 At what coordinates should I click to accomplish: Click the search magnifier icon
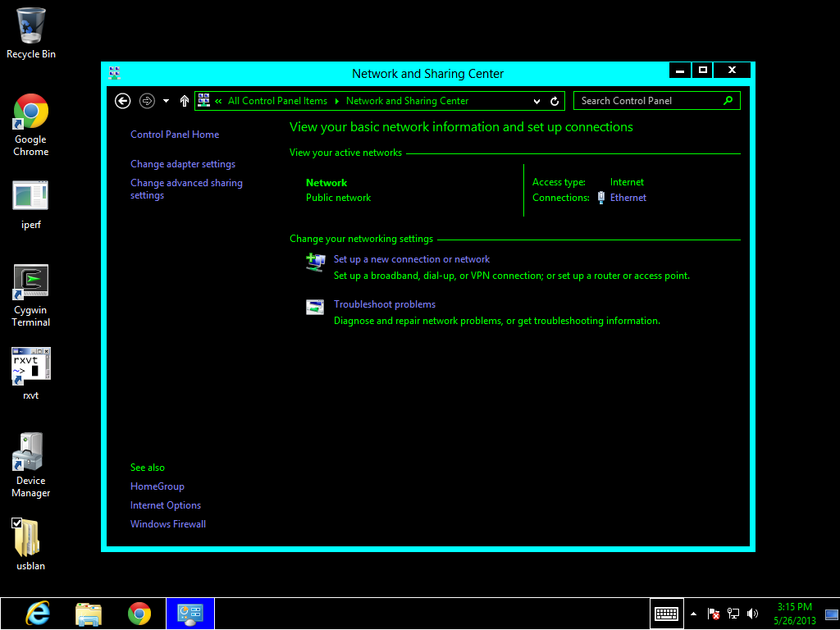pos(728,100)
